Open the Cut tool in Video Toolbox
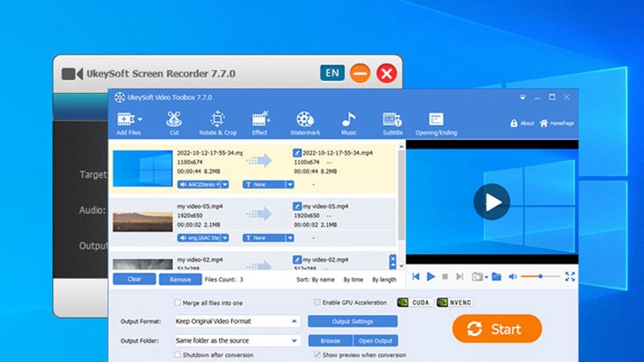This screenshot has height=362, width=644. pyautogui.click(x=174, y=123)
